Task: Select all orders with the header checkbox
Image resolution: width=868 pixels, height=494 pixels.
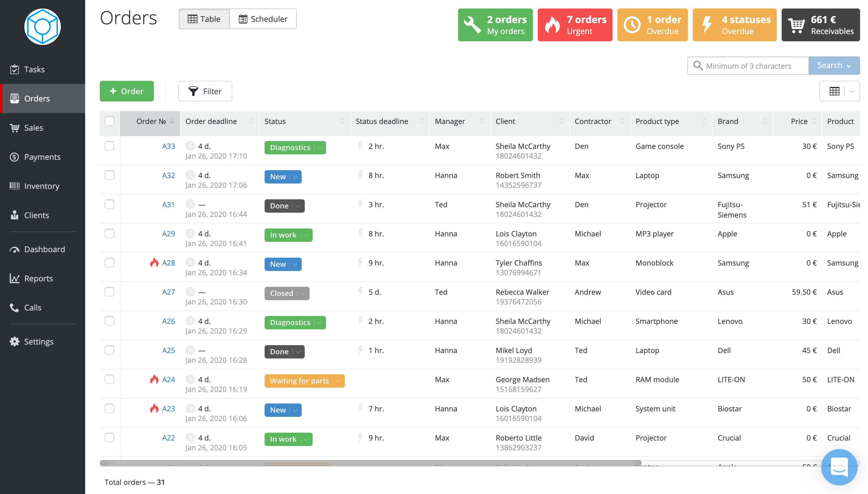Action: [x=109, y=121]
